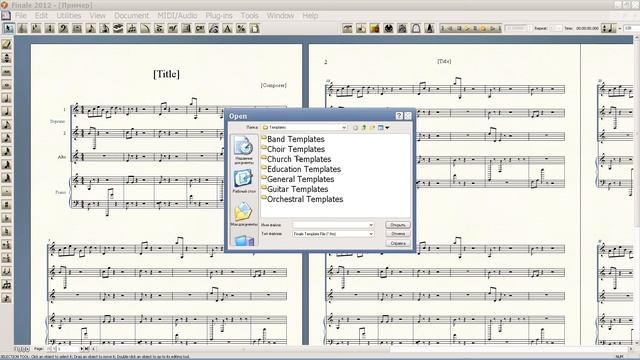This screenshot has width=640, height=360.
Task: Open the Document menu
Action: coord(131,16)
